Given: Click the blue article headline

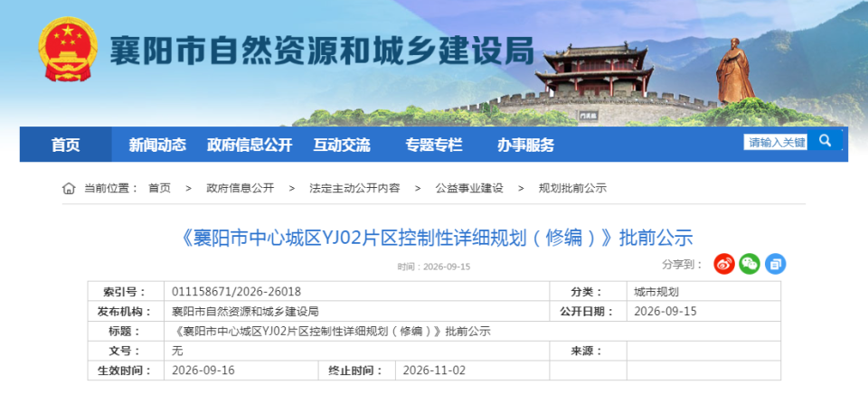Looking at the screenshot, I should (x=437, y=238).
